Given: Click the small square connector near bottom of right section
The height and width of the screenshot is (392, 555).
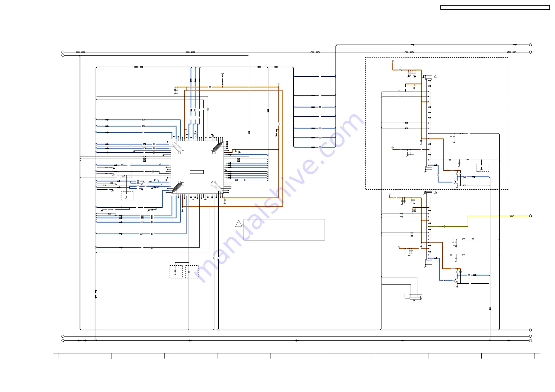Looking at the screenshot, I should click(x=407, y=296).
